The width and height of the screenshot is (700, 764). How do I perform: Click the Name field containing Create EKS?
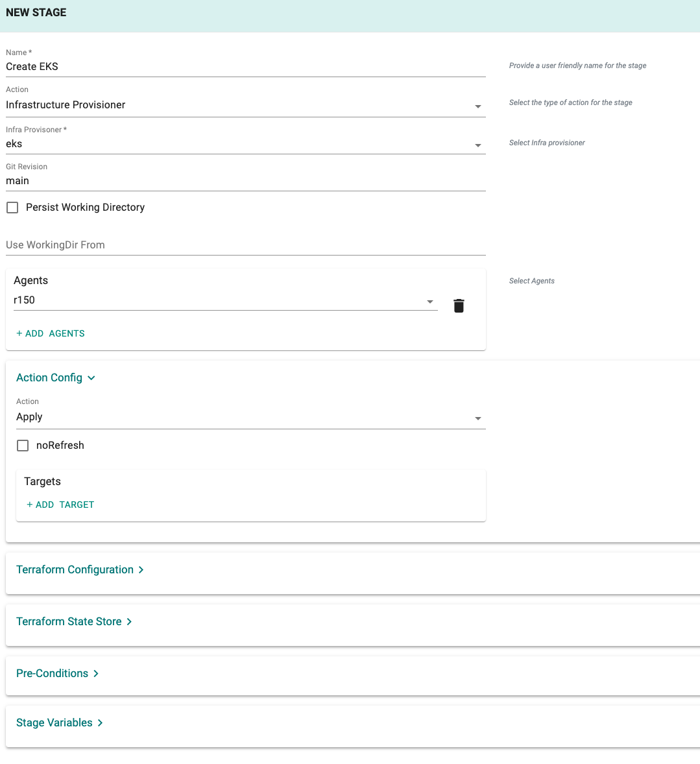246,67
